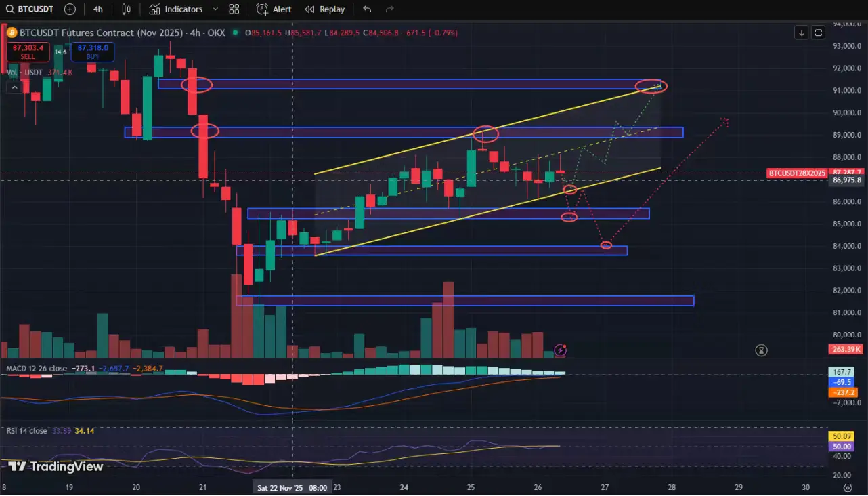Toggle Replay mode
This screenshot has width=868, height=496.
[x=325, y=9]
